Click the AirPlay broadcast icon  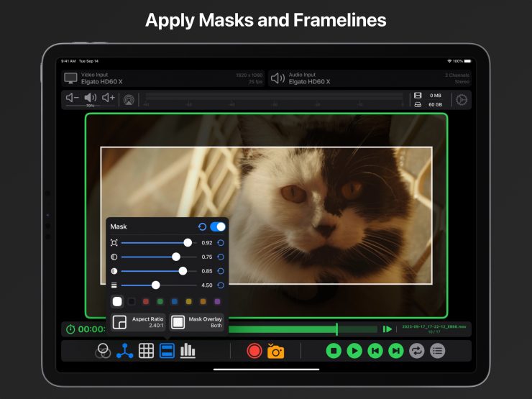(129, 100)
